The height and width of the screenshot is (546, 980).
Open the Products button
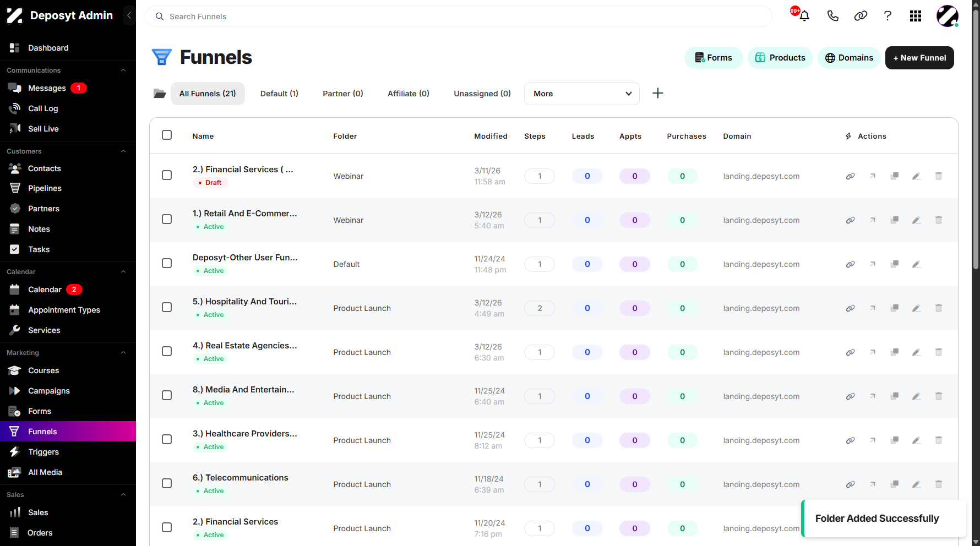point(780,58)
